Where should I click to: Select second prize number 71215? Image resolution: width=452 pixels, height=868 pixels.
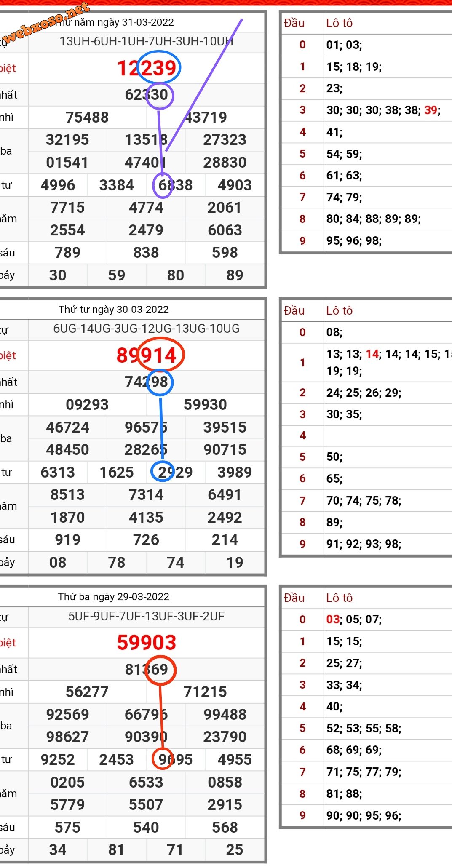pos(205,692)
